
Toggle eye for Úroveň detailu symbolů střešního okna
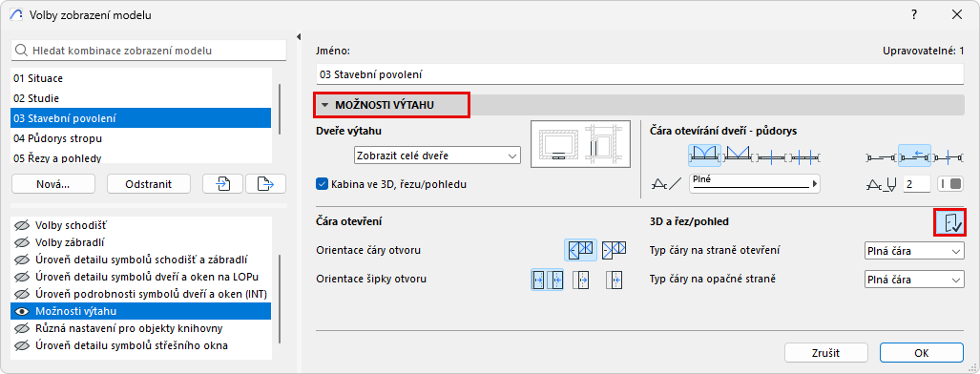pos(23,345)
